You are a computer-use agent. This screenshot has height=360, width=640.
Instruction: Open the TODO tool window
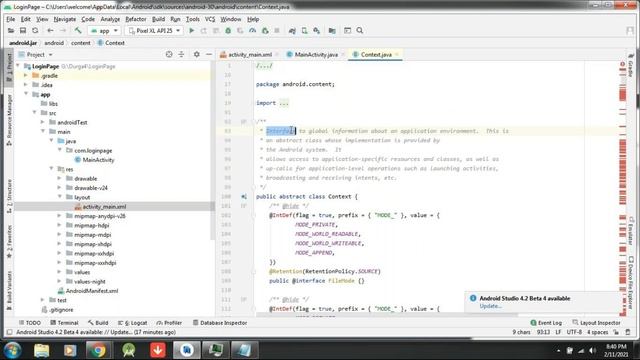pos(29,322)
